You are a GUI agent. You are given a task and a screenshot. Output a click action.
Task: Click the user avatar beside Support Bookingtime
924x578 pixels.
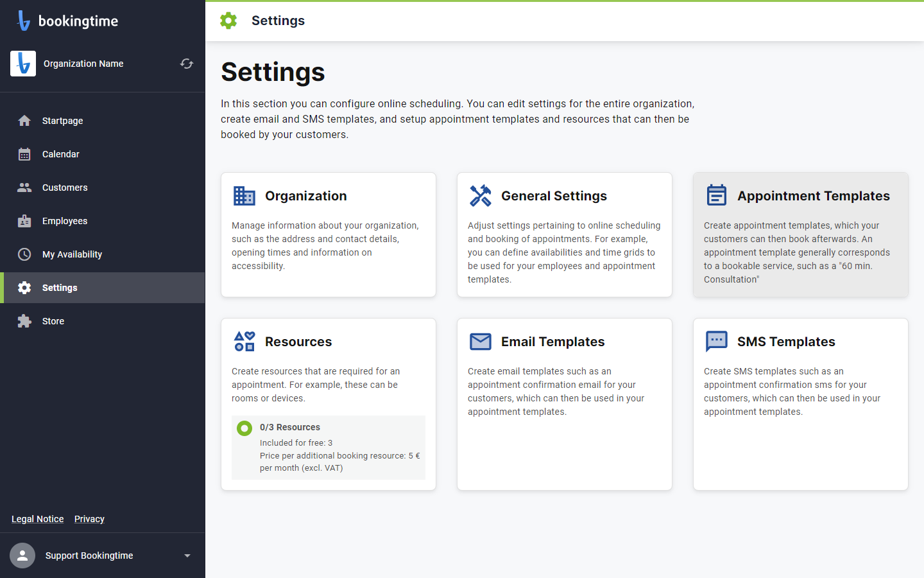(22, 556)
